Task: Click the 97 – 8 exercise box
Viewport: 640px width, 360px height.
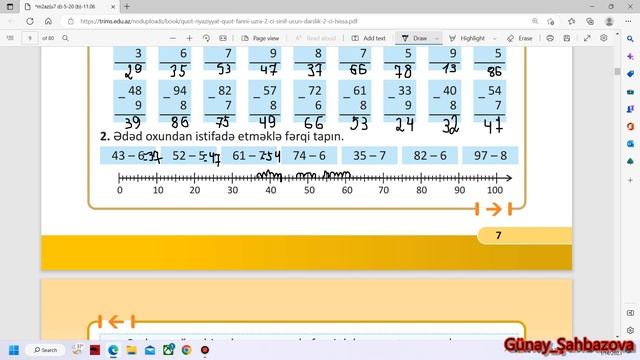Action: 490,156
